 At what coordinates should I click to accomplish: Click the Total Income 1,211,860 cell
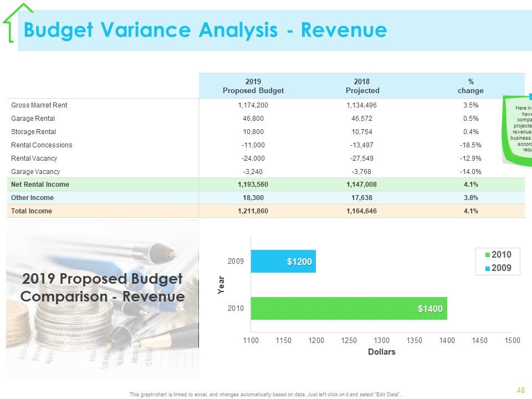tap(253, 211)
